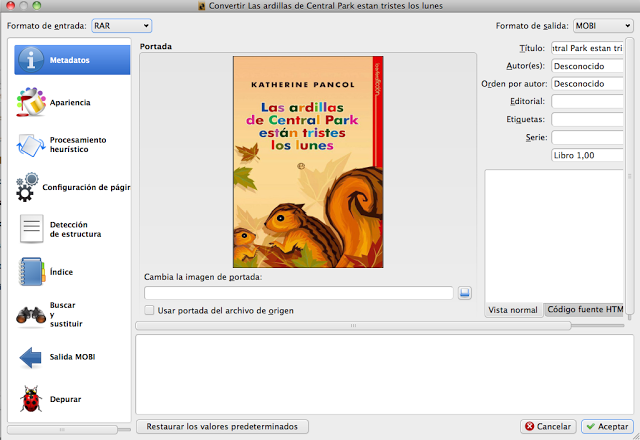The image size is (640, 440).
Task: Switch to the Vista normal tab
Action: tap(513, 310)
